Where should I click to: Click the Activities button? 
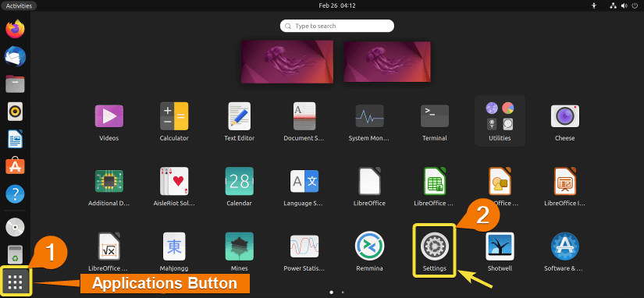coord(19,5)
